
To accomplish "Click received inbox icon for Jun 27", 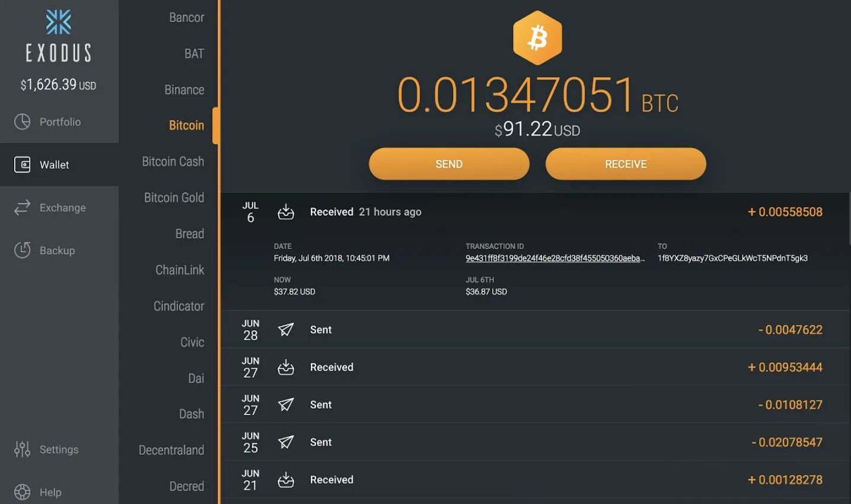I will [286, 367].
